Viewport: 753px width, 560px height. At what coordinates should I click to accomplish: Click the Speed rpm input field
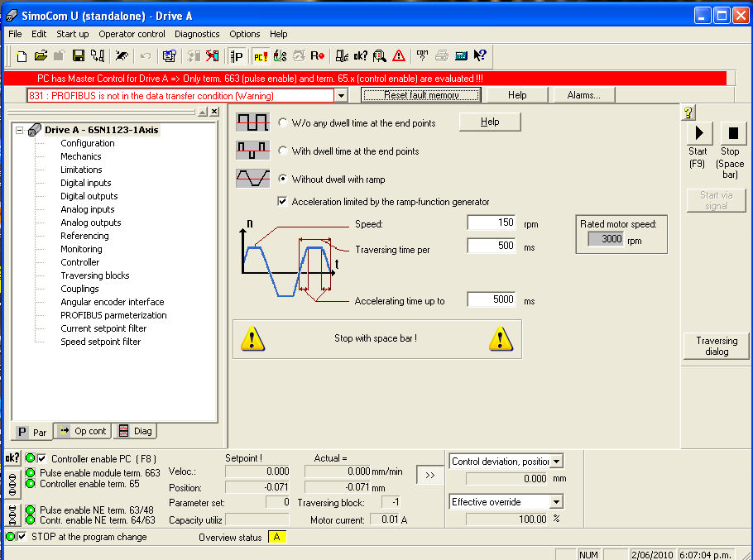pos(492,223)
